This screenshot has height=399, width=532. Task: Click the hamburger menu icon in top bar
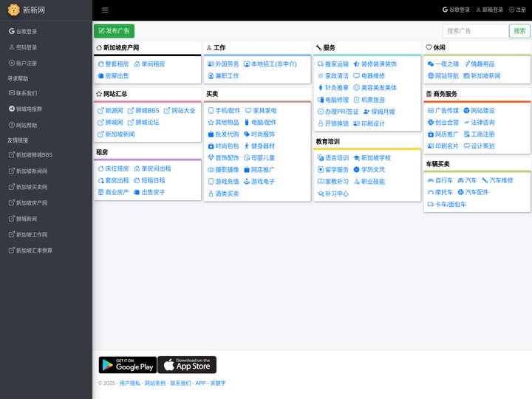[105, 10]
